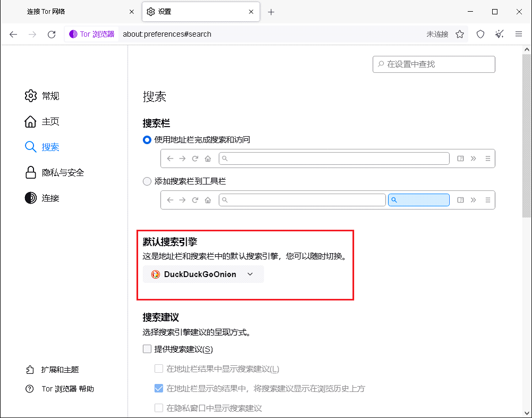Click the 默认搜索引擎 heading

tap(170, 242)
